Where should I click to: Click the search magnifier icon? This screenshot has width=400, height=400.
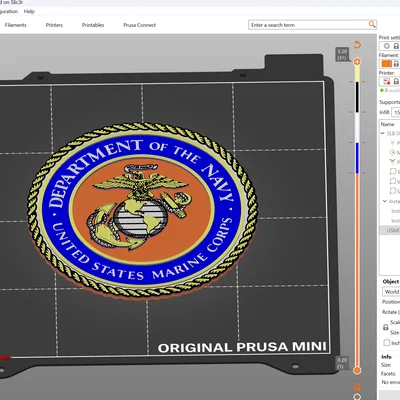point(372,24)
